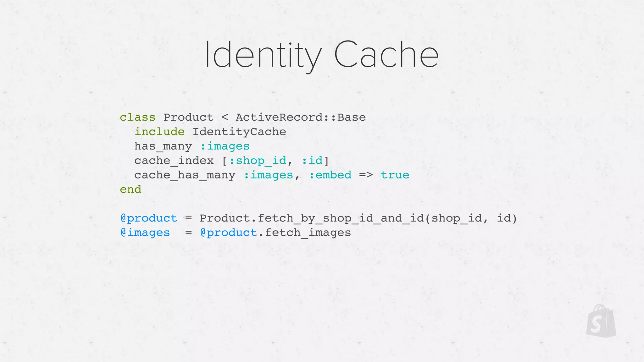Image resolution: width=644 pixels, height=362 pixels.
Task: Click the 'class Product < ActiveRecord::Base' line
Action: pos(243,117)
